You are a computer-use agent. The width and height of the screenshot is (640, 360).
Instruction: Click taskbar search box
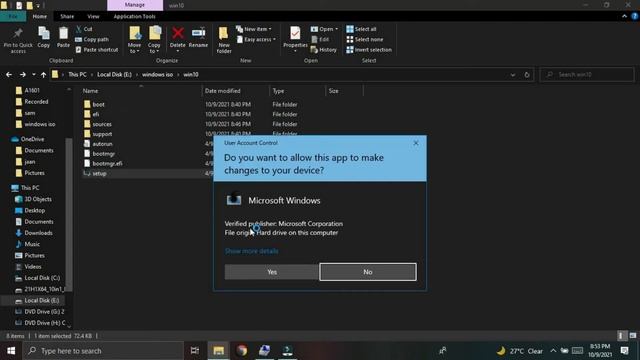[104, 351]
